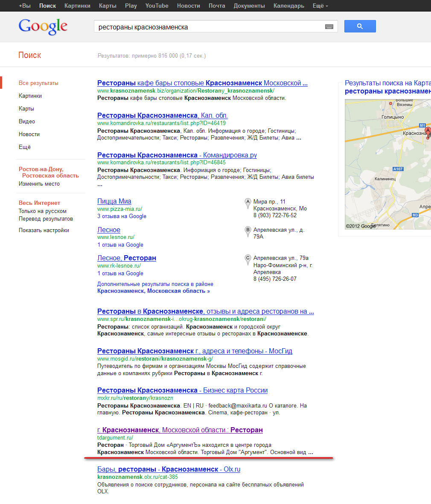Screen dimensions: 431x504
Task: Open Рестораны Краснознаменск г. МосГид result
Action: click(x=195, y=351)
